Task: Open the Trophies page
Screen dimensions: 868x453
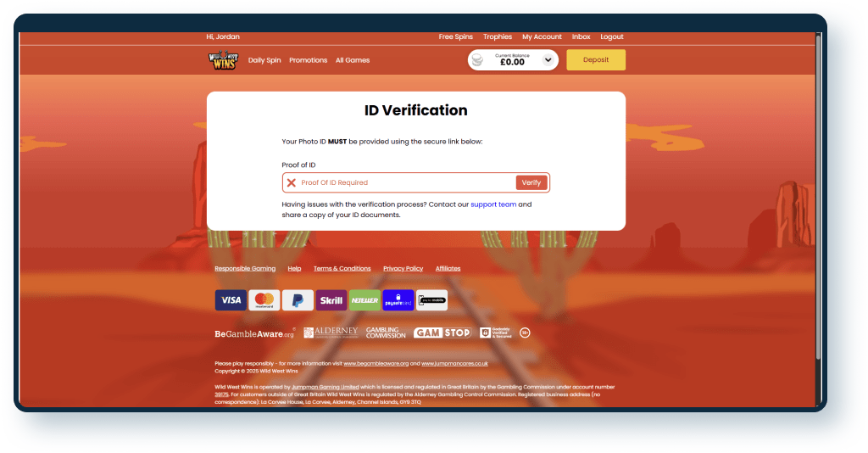Action: click(x=497, y=36)
